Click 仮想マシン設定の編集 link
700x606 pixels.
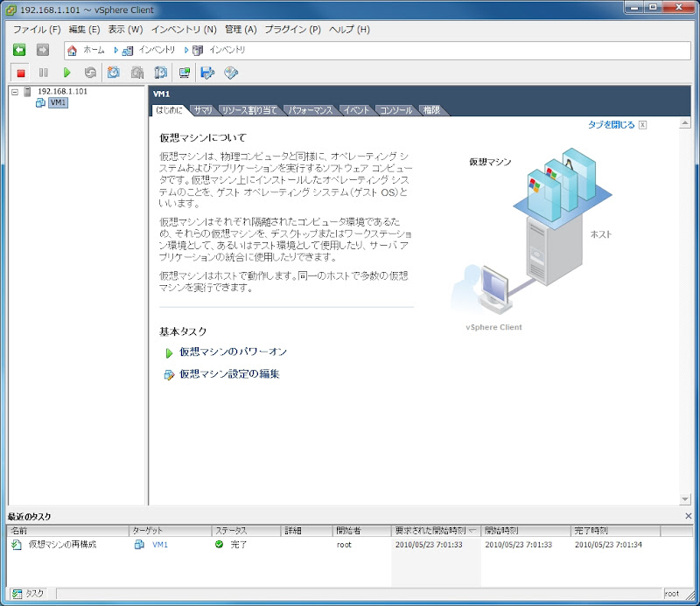pyautogui.click(x=229, y=374)
